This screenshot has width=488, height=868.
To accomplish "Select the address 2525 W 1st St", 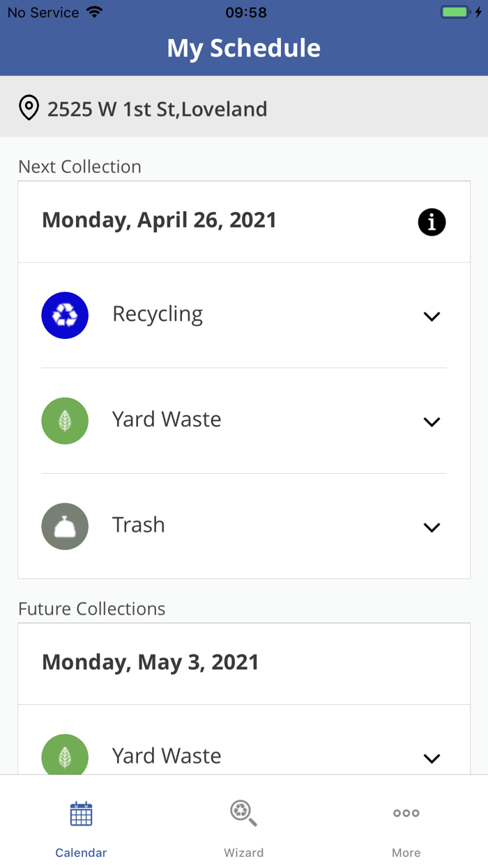I will pos(157,109).
